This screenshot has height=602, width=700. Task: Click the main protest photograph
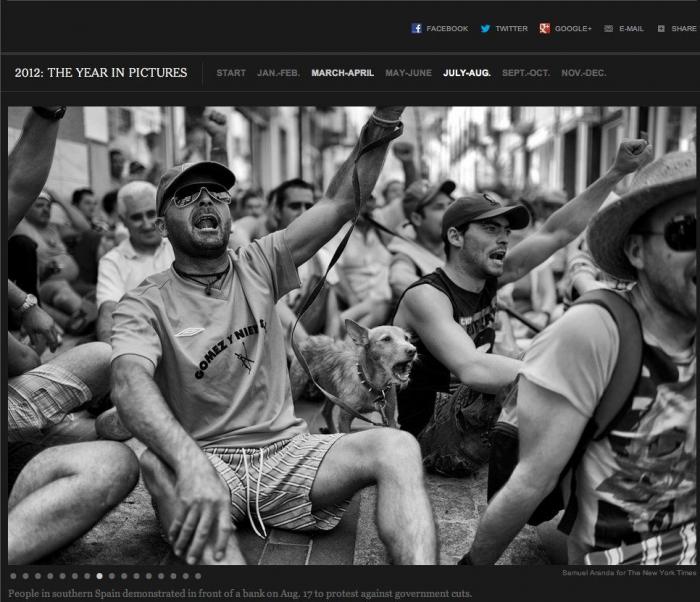(352, 335)
